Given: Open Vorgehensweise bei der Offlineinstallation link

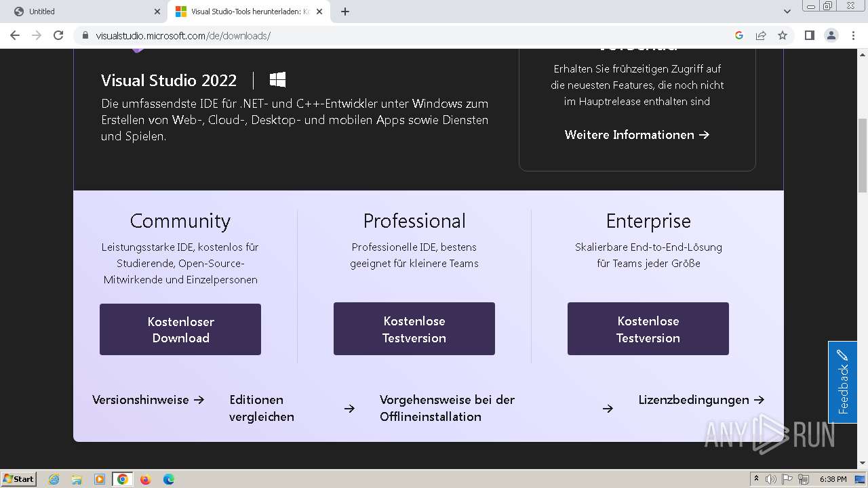Looking at the screenshot, I should tap(496, 408).
